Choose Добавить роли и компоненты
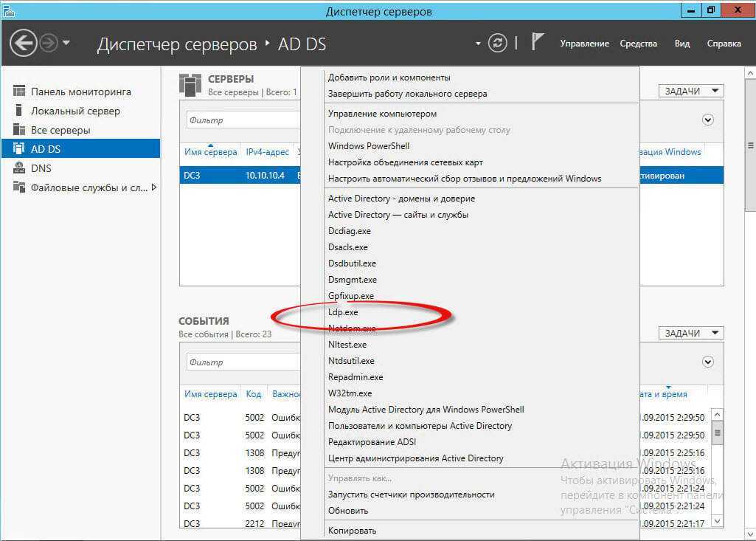The width and height of the screenshot is (756, 541). click(389, 77)
